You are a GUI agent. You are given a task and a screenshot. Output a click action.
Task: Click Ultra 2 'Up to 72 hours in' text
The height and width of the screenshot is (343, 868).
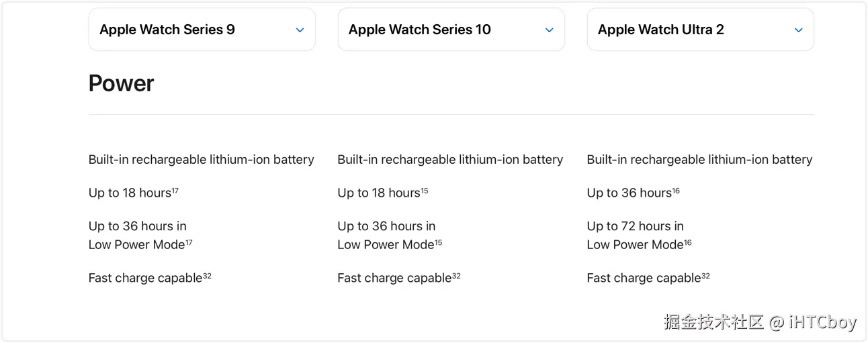click(x=635, y=226)
